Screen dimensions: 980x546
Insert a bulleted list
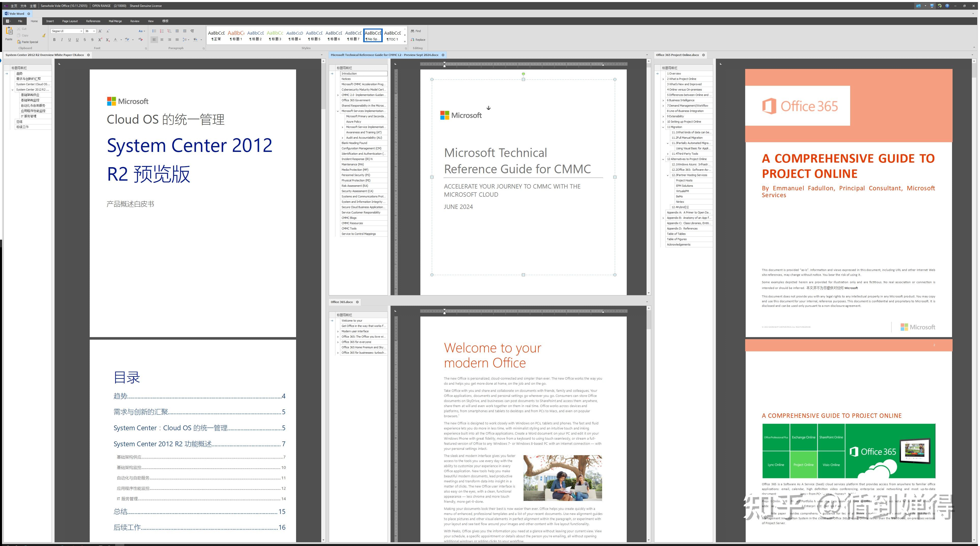(x=154, y=31)
